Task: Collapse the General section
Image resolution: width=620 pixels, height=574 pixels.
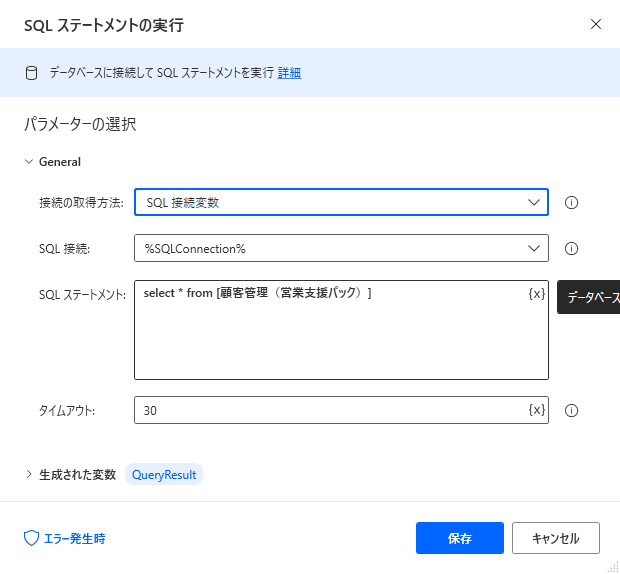Action: coord(29,161)
